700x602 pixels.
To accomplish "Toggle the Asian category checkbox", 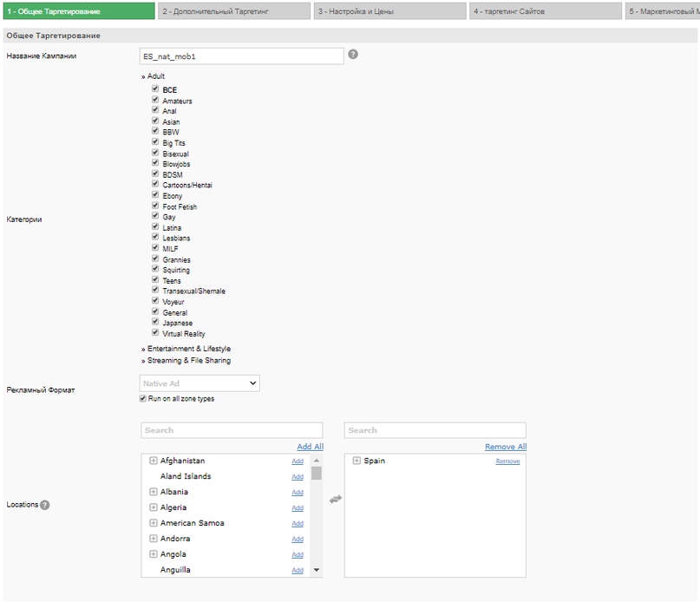I will point(155,121).
